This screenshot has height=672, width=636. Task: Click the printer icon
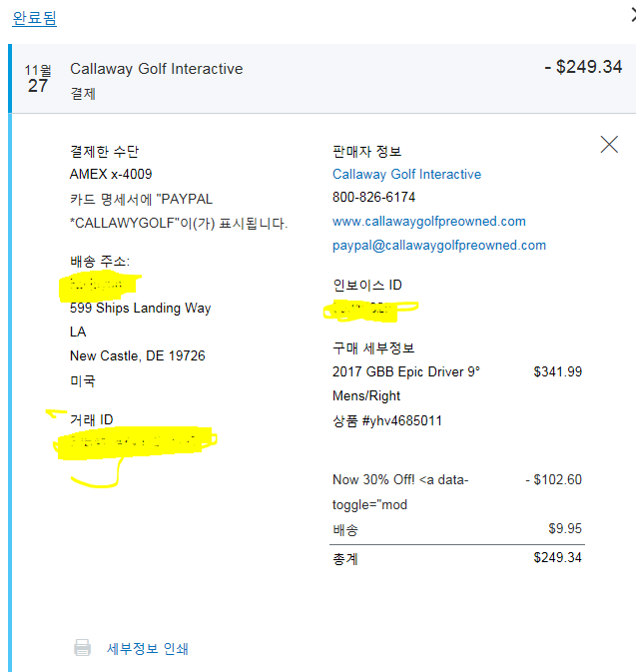click(82, 648)
